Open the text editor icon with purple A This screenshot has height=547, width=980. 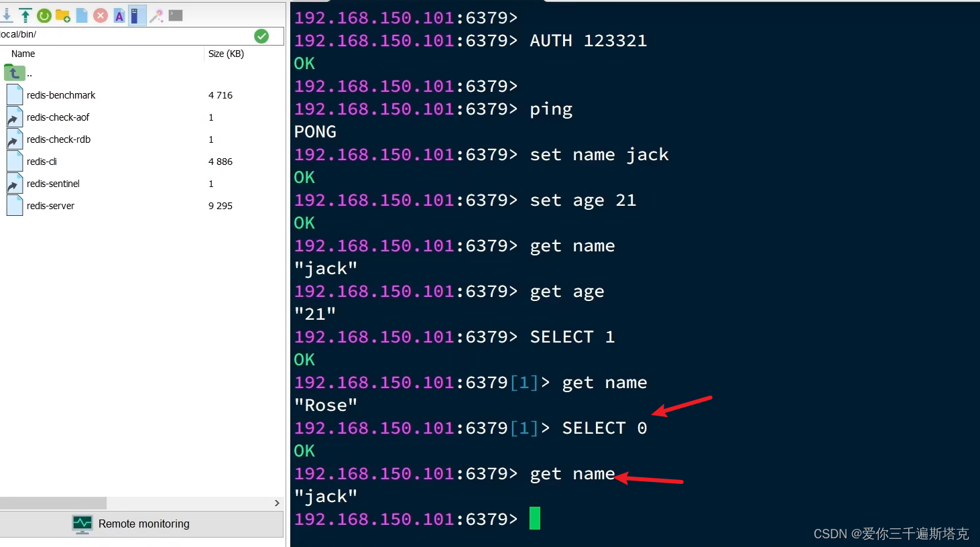[x=119, y=15]
